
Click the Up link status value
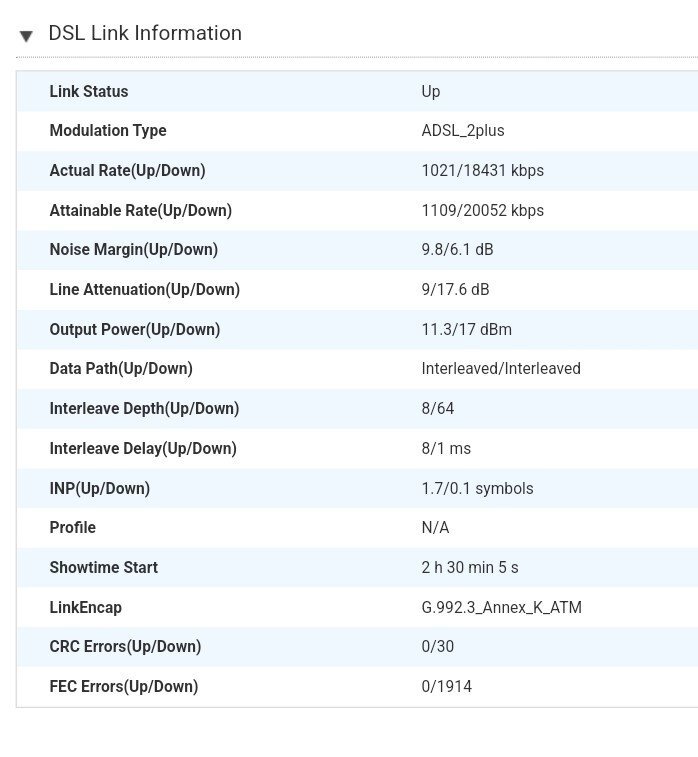[431, 91]
